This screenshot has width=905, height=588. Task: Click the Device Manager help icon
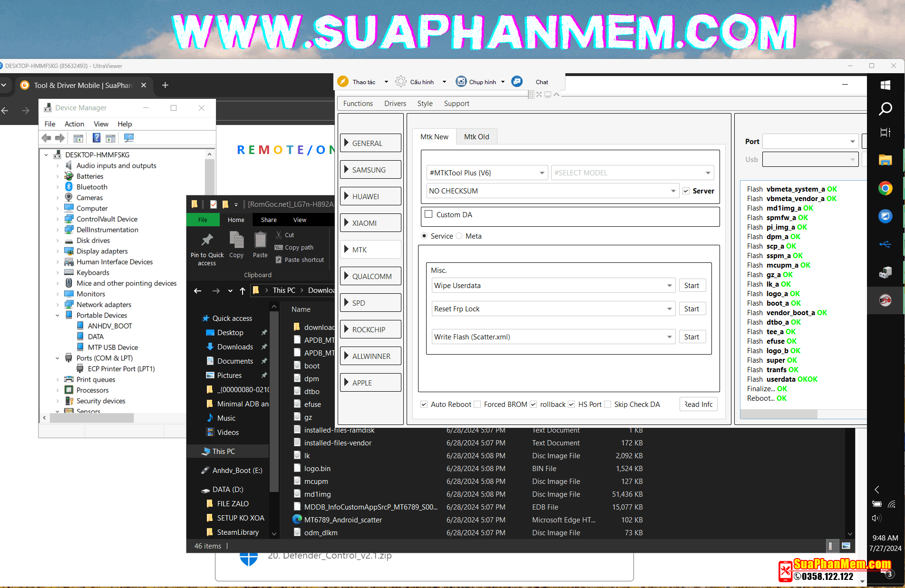tap(97, 138)
